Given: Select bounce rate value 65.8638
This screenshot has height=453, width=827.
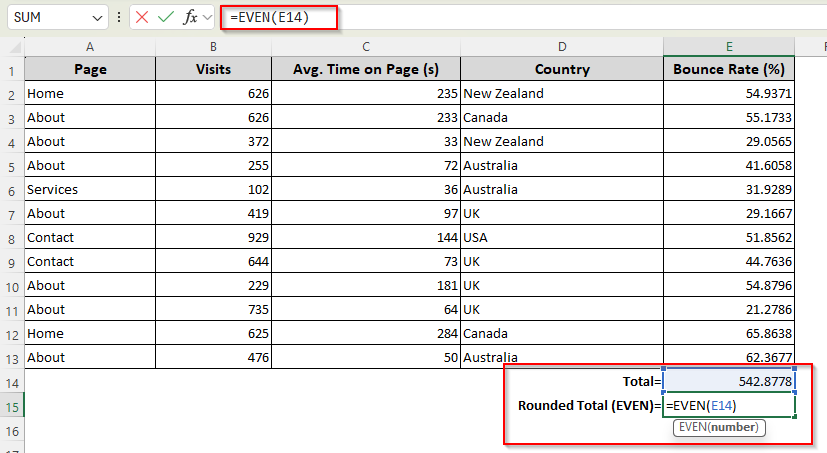Looking at the screenshot, I should [729, 333].
